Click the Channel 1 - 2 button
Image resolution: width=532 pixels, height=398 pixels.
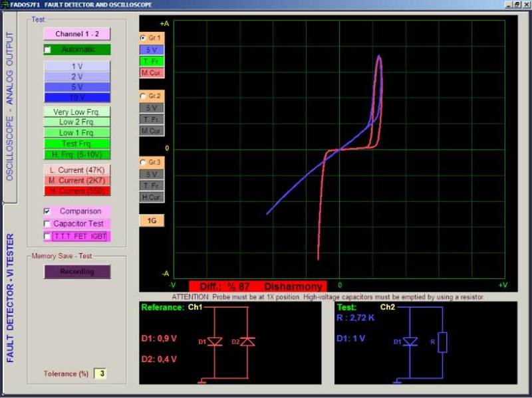76,34
